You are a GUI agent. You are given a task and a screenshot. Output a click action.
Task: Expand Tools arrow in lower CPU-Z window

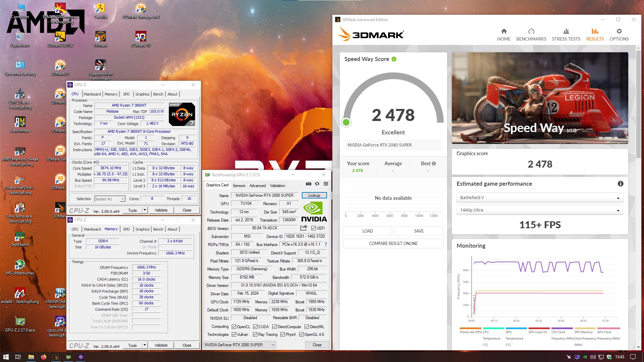click(x=145, y=345)
